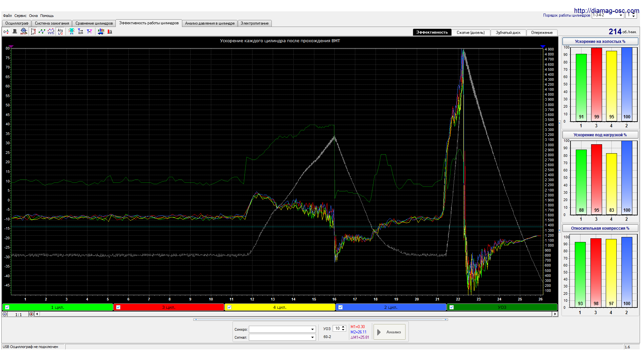This screenshot has height=351, width=644.
Task: Select the Сжатие (дизель) sub-tab
Action: pyautogui.click(x=471, y=33)
